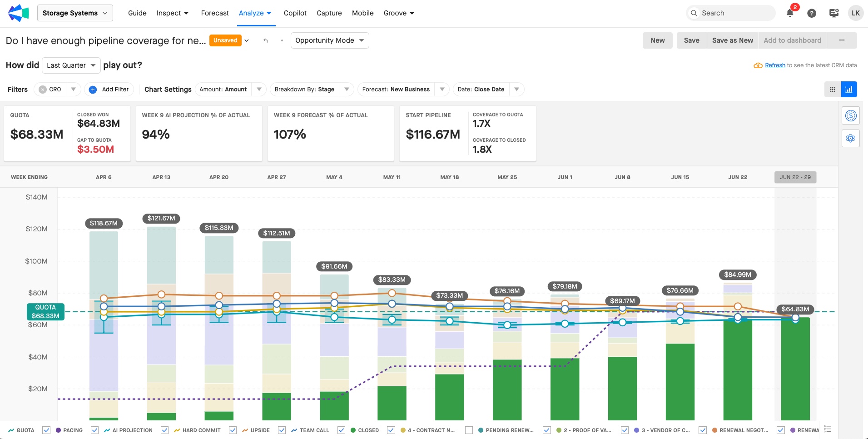Toggle checkbox between TEAM CALL and CLOSED
The height and width of the screenshot is (439, 868).
[341, 430]
